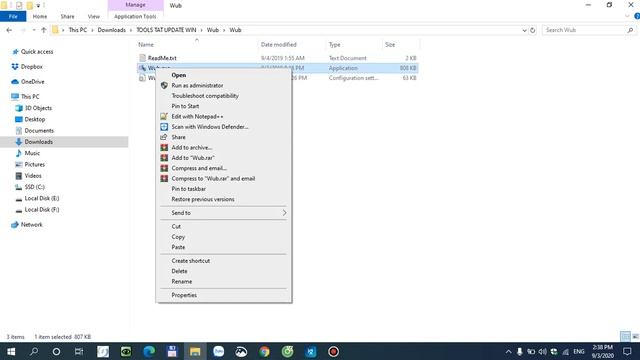640x360 pixels.
Task: Open the Application Tools tab
Action: coord(135,16)
